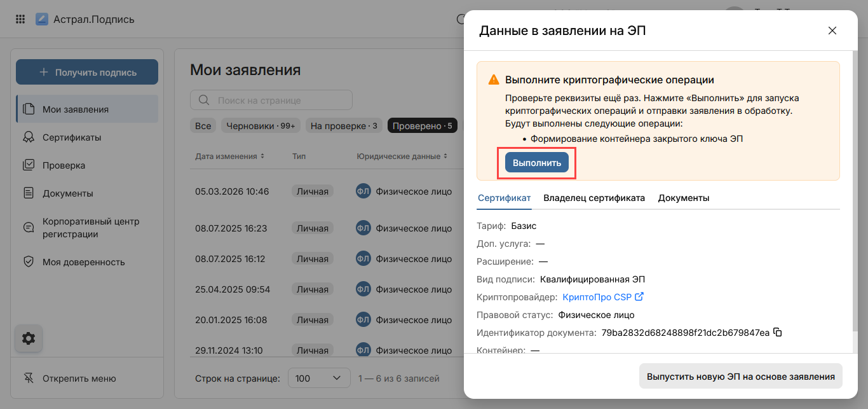The width and height of the screenshot is (868, 409).
Task: Click the Документы icon in sidebar
Action: coord(29,193)
